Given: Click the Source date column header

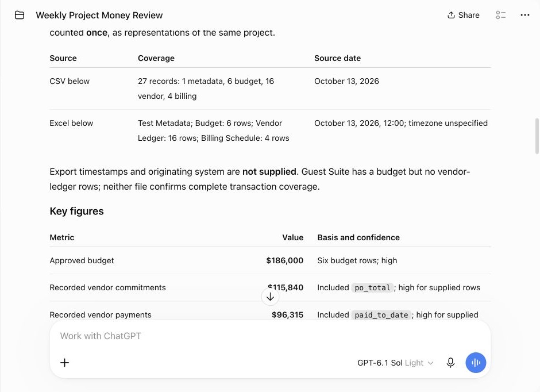Looking at the screenshot, I should pos(338,58).
